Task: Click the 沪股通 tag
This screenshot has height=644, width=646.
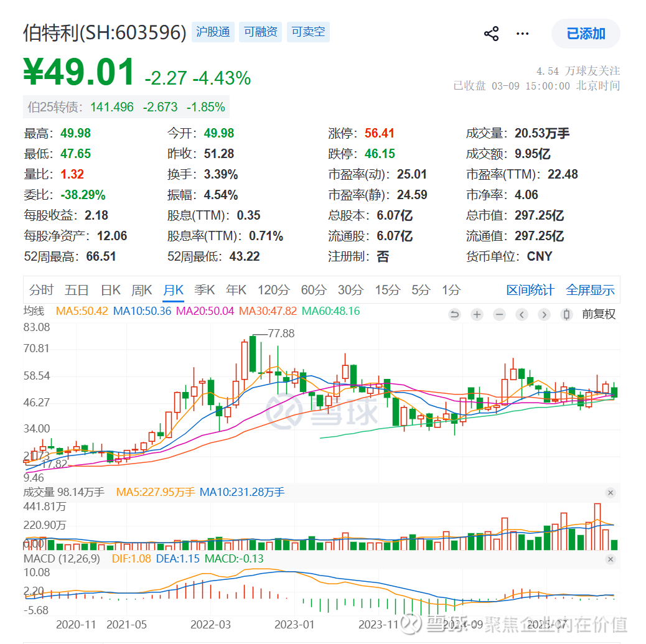Action: click(213, 32)
